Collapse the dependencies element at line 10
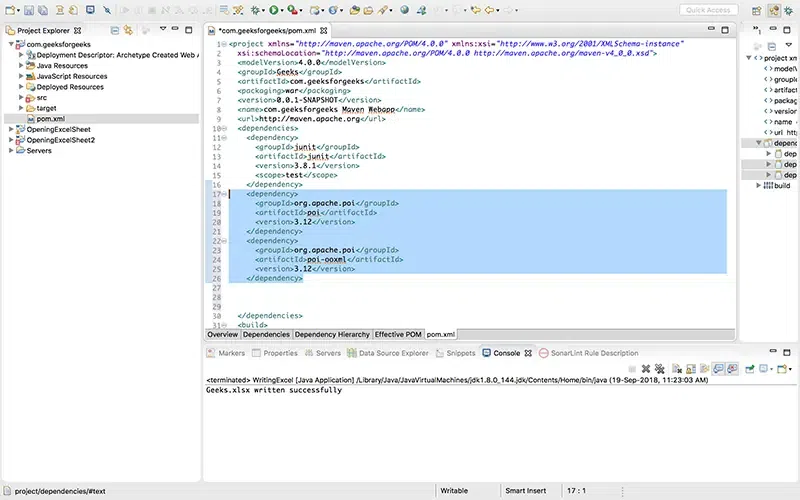800x500 pixels. (x=224, y=128)
